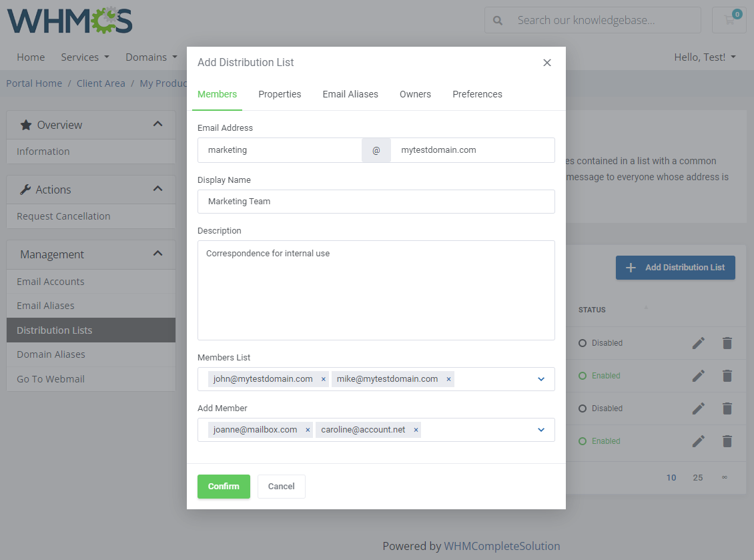Click the star icon in the Overview header
The height and width of the screenshot is (560, 754).
click(25, 124)
